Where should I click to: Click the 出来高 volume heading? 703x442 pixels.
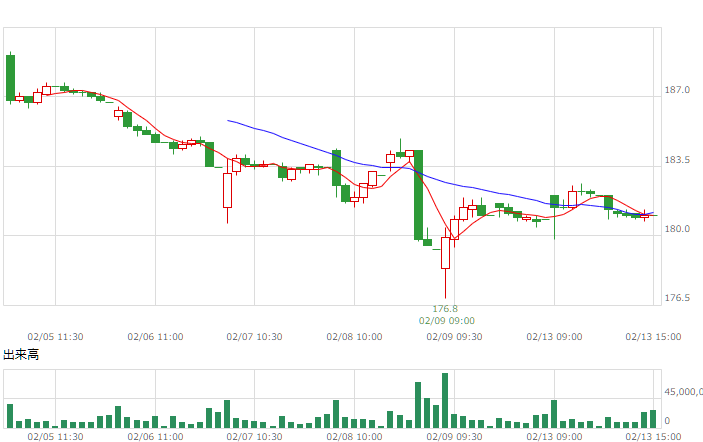click(21, 355)
